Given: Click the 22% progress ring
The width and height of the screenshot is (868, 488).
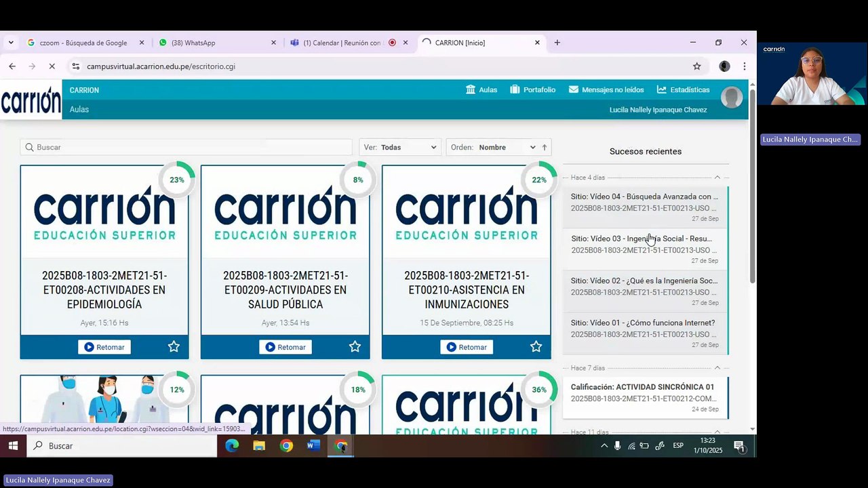Looking at the screenshot, I should tap(539, 180).
